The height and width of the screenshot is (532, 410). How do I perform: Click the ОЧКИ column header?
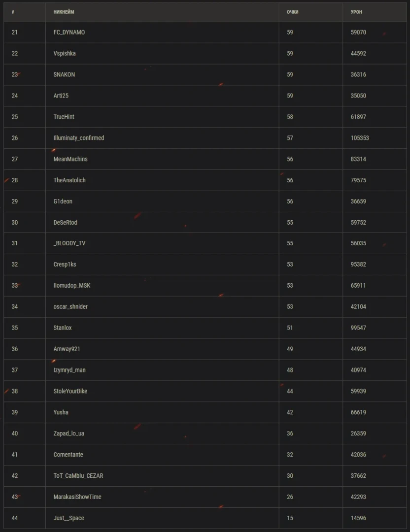(x=292, y=12)
